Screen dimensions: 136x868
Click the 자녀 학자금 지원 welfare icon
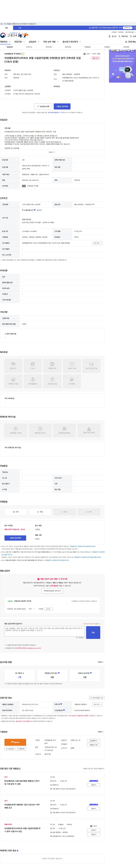[x=91, y=364]
